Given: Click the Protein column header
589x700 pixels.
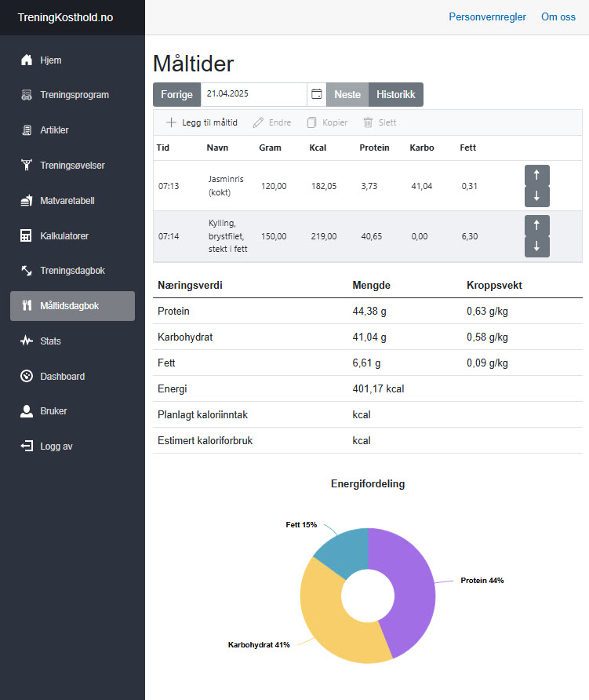Looking at the screenshot, I should 374,148.
